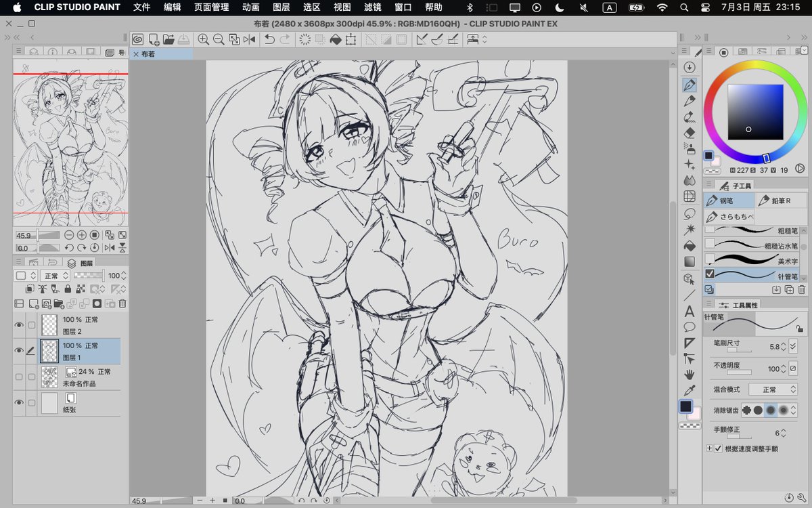Click the 手颤修正 value stepper
812x508 pixels.
(783, 433)
